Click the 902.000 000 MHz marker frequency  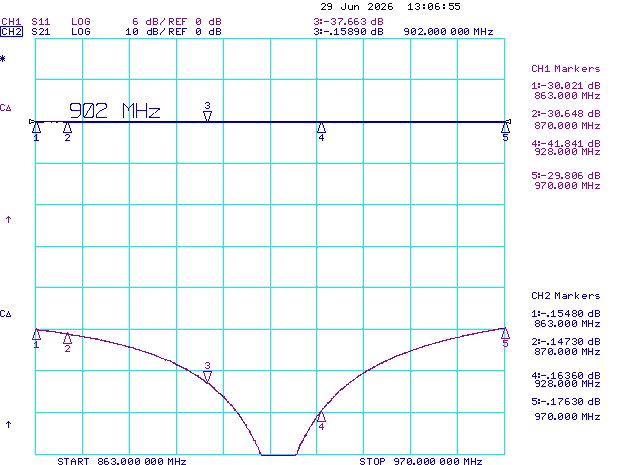click(x=449, y=32)
